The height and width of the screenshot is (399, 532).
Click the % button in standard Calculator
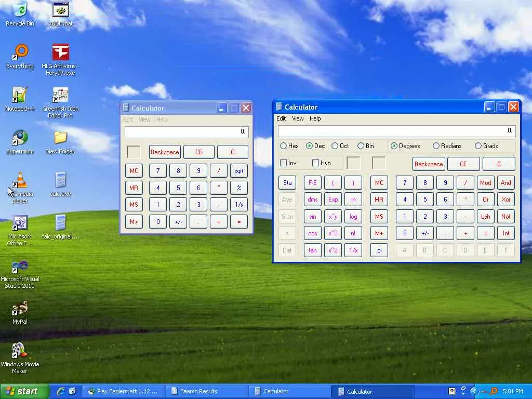pyautogui.click(x=239, y=188)
